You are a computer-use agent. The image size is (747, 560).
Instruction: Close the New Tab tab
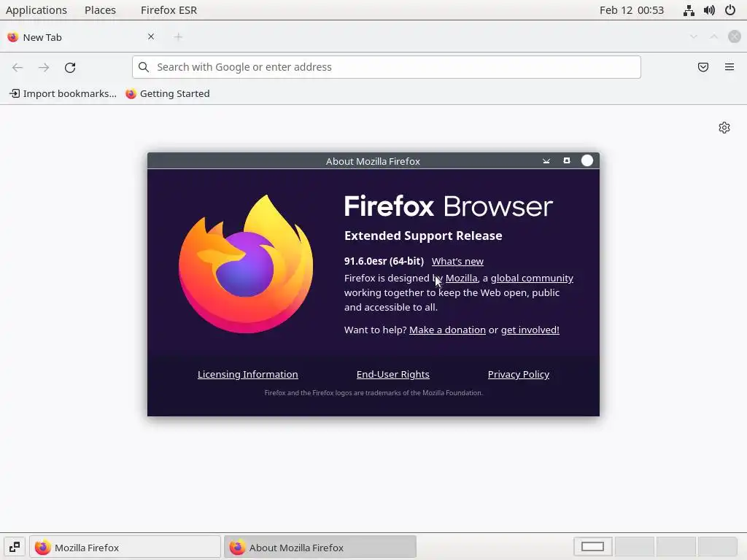151,36
